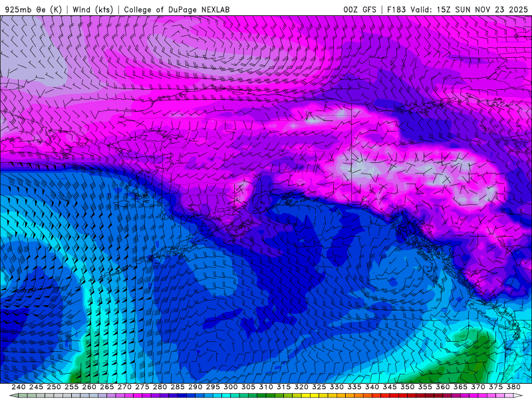
Task: Select the 320 legend value
Action: pyautogui.click(x=301, y=387)
